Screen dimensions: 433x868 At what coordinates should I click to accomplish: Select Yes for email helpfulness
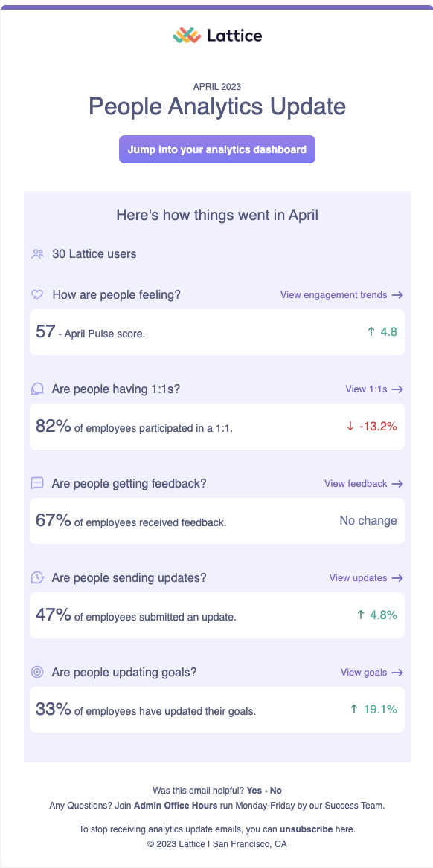pyautogui.click(x=253, y=790)
